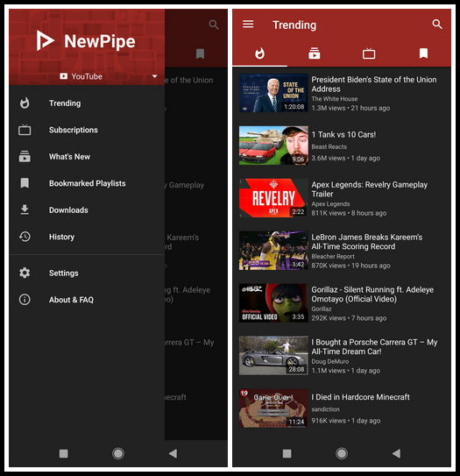The image size is (460, 476).
Task: Open Subscriptions from the drawer menu
Action: tap(87, 130)
